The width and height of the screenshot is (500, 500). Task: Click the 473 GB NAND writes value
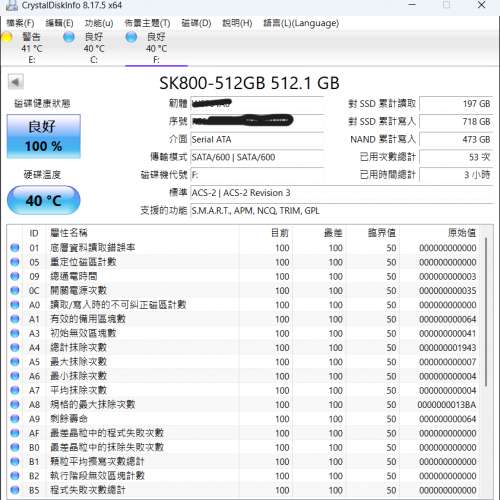coord(456,139)
